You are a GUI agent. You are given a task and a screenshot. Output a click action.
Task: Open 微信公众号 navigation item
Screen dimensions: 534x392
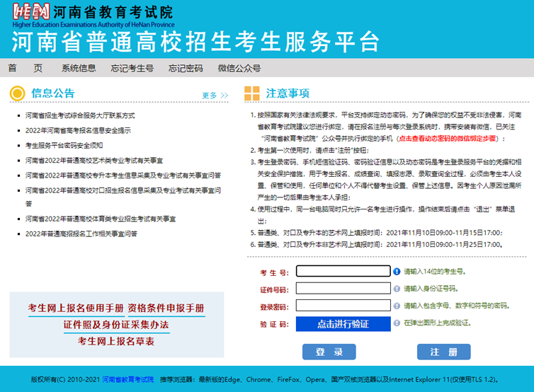[239, 69]
